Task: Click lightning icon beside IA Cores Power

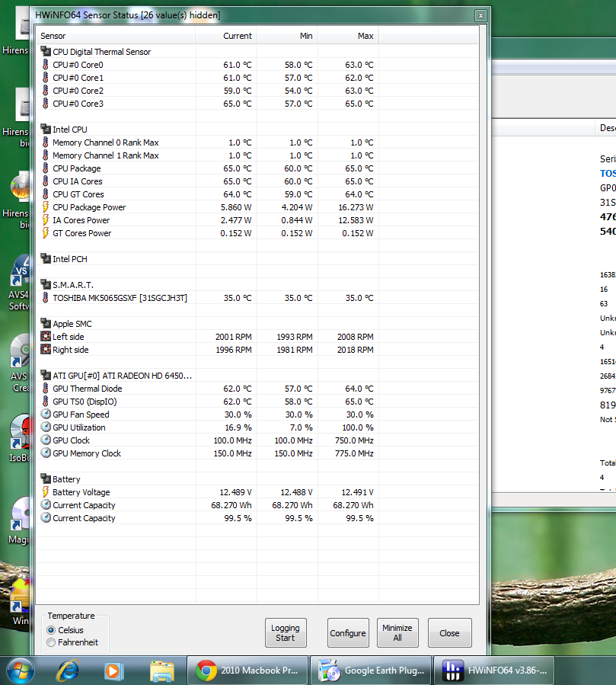Action: point(46,220)
